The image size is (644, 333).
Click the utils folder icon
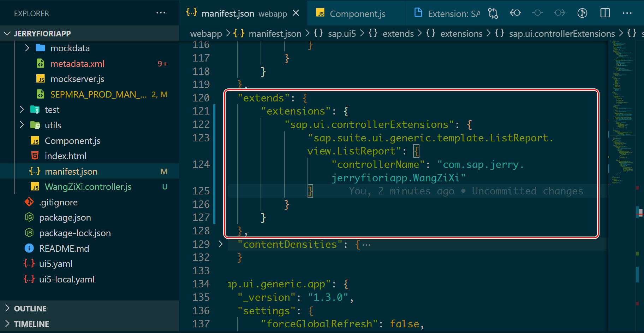pos(35,125)
